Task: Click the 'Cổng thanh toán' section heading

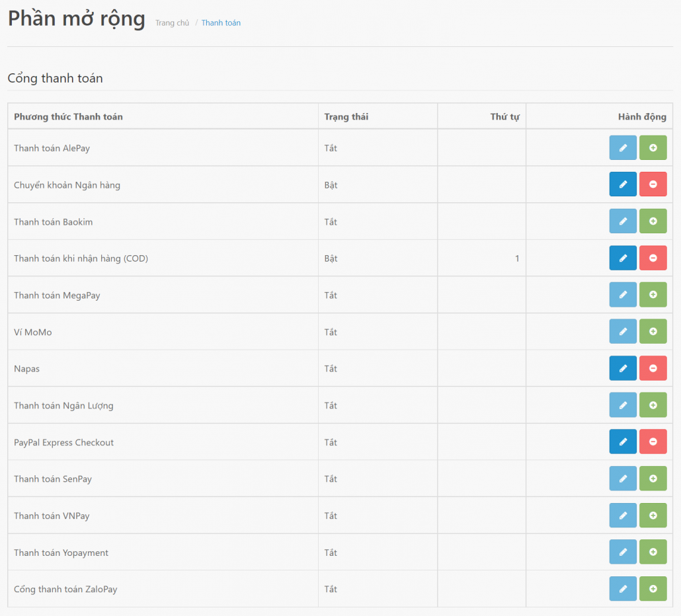Action: pos(55,78)
